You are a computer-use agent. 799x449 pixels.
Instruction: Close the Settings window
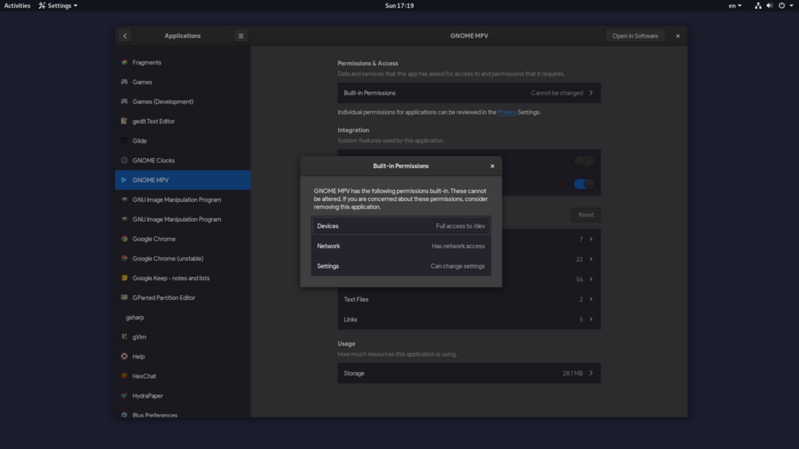[678, 36]
